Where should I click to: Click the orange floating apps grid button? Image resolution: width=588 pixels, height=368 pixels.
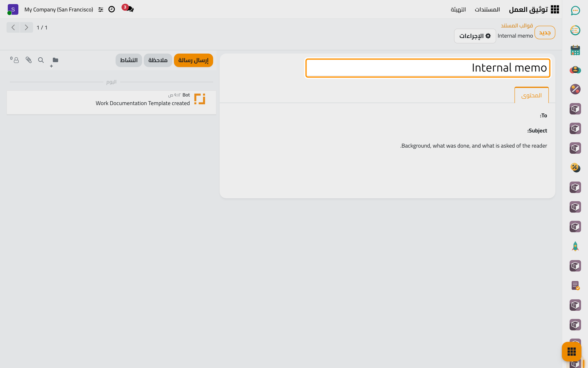pyautogui.click(x=571, y=351)
